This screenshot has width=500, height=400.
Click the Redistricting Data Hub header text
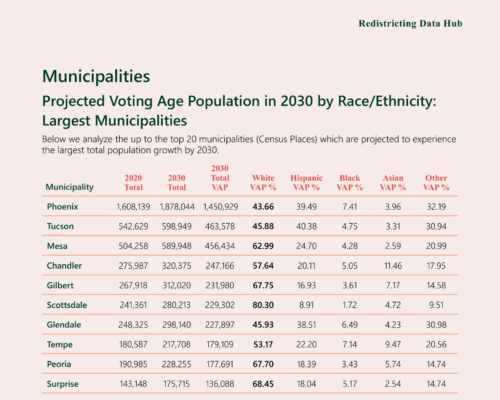point(410,24)
